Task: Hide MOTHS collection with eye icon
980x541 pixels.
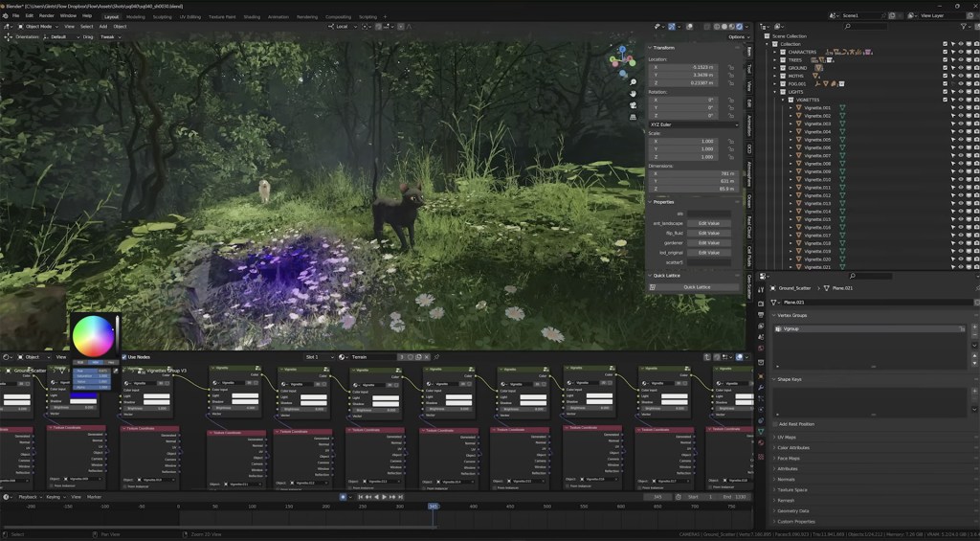Action: tap(961, 76)
